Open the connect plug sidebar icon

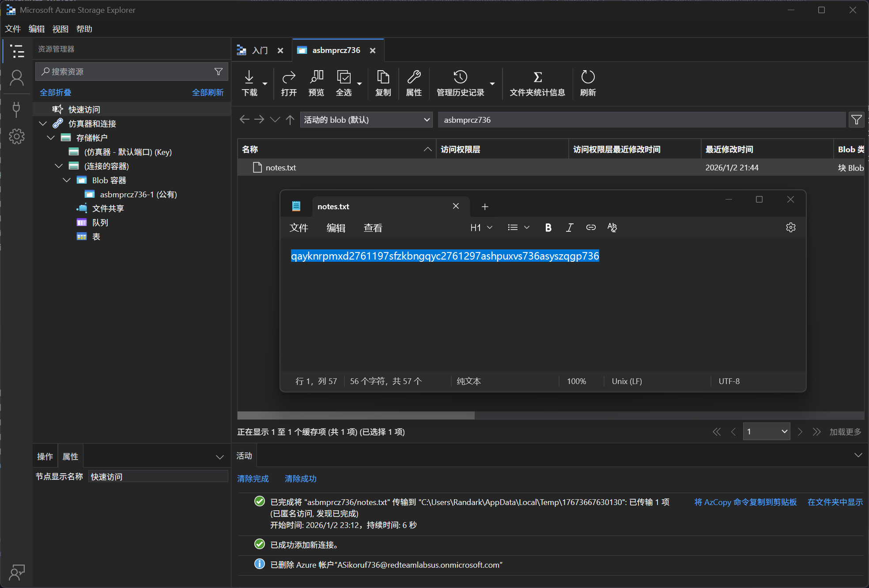tap(17, 109)
